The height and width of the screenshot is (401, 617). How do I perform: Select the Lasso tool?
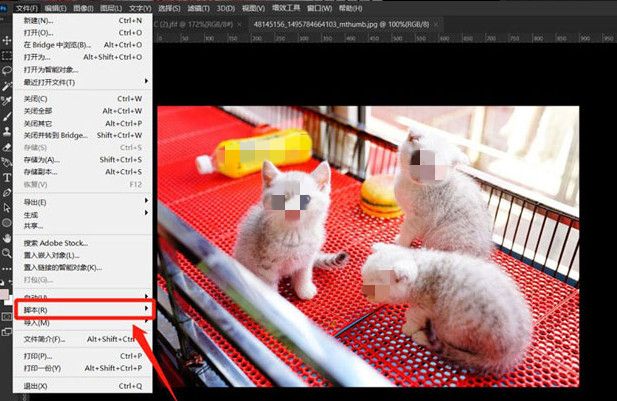[x=7, y=71]
